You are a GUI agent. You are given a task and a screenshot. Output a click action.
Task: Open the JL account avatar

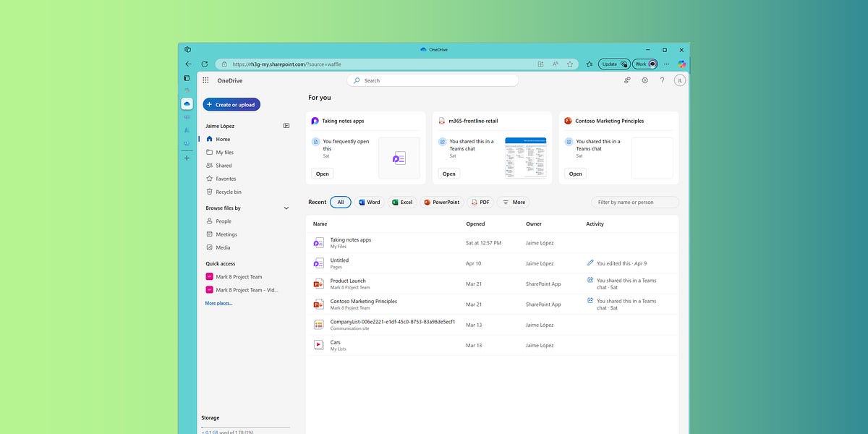pyautogui.click(x=679, y=80)
